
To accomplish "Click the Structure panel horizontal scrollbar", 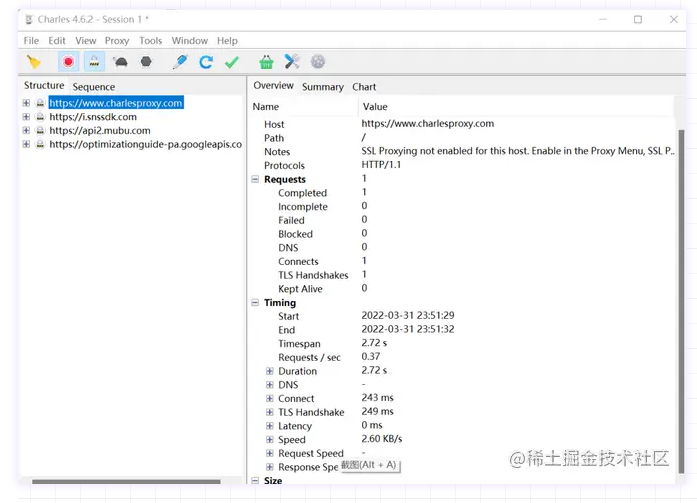I will (126, 481).
